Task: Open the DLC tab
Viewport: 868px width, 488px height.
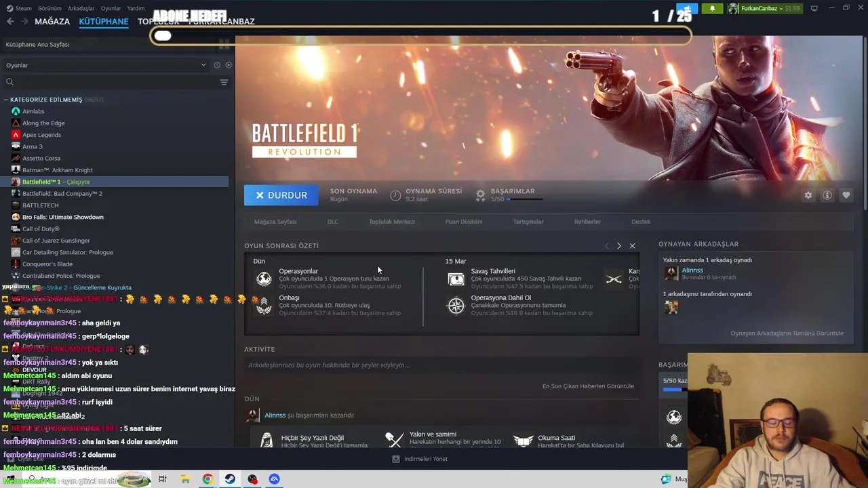Action: pos(333,222)
